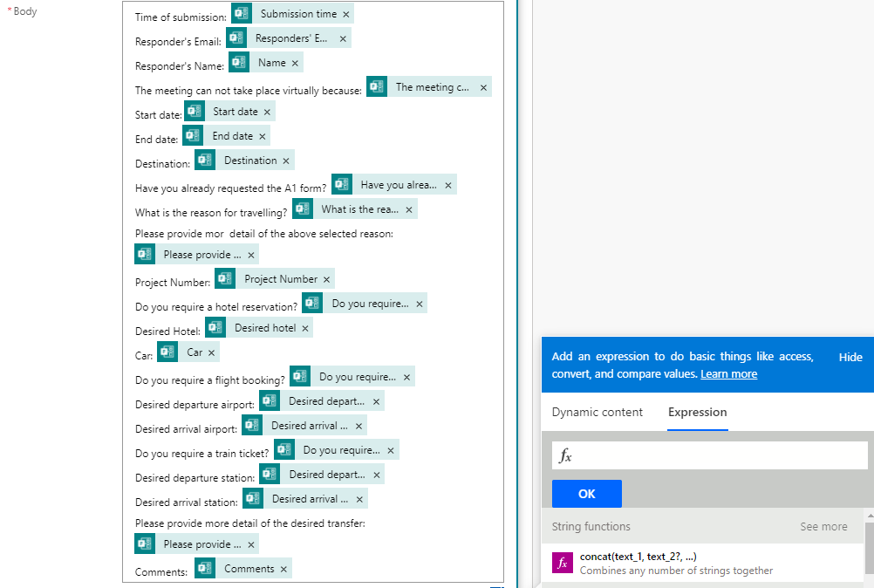Click the fx icon beside concat function

561,562
